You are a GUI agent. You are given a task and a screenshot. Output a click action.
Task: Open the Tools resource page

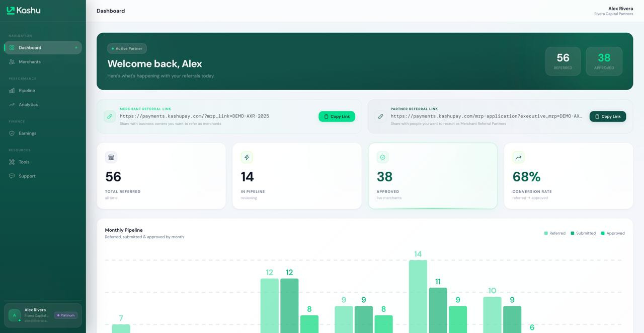[x=43, y=162]
